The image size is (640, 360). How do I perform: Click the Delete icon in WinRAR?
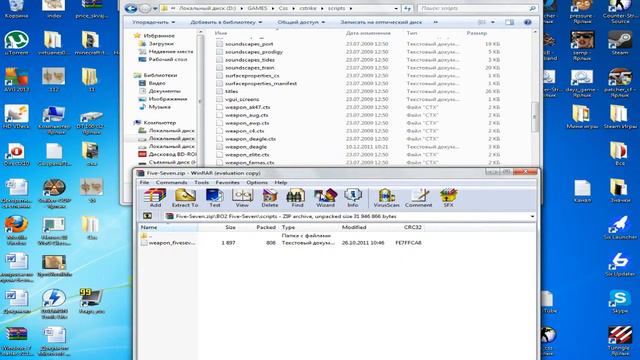click(270, 198)
